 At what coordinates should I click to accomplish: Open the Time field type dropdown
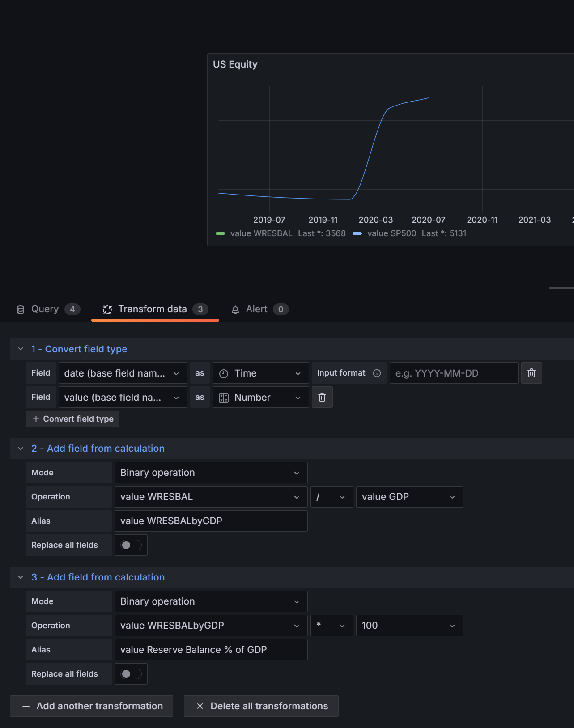[x=261, y=373]
